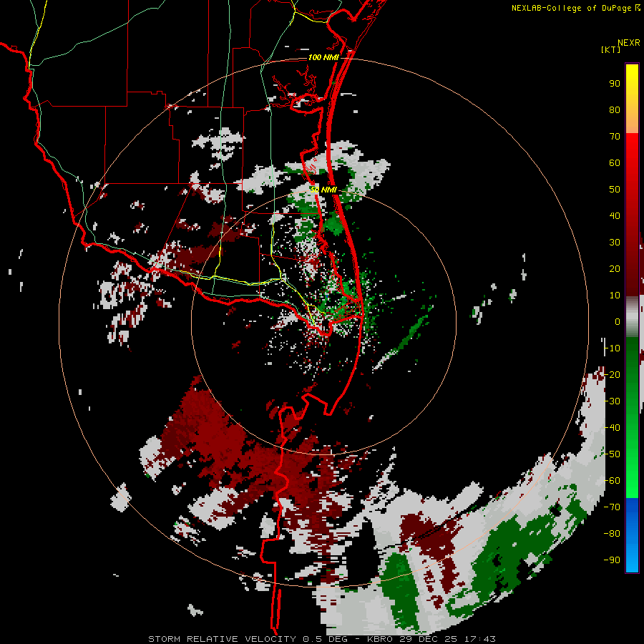Click the -80 value on the velocity scale
This screenshot has height=644, width=644.
[612, 534]
